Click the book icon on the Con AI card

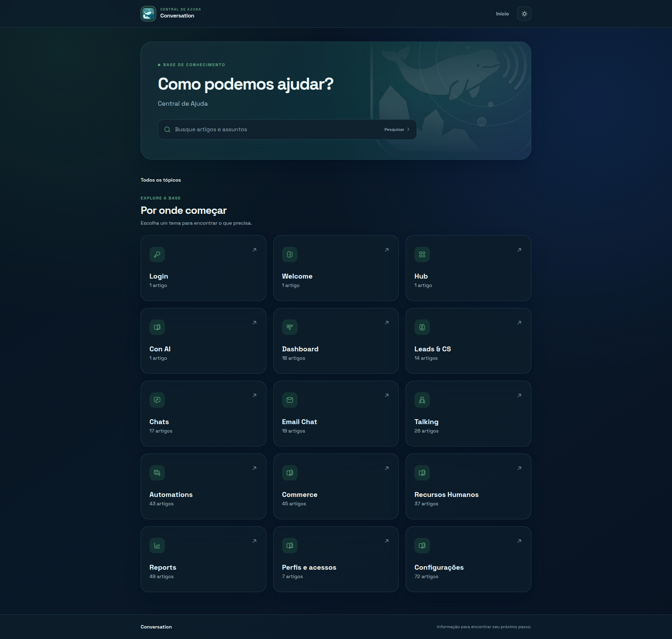click(157, 327)
